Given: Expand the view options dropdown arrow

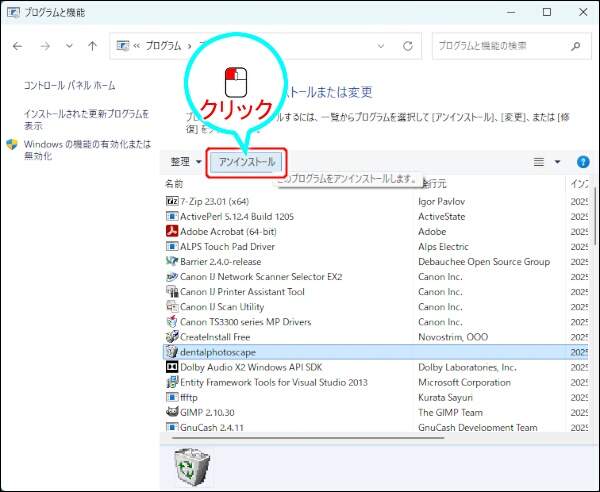Looking at the screenshot, I should tap(558, 161).
